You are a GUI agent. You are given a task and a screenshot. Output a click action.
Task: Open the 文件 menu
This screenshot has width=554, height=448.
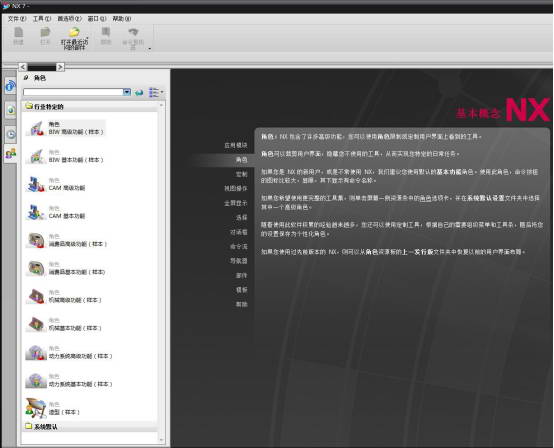(17, 19)
